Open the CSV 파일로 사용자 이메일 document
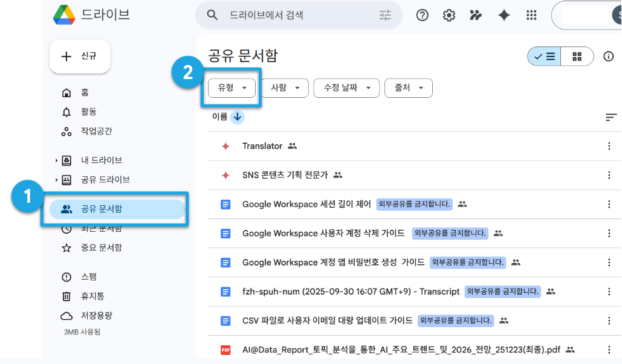The image size is (622, 364). [327, 321]
